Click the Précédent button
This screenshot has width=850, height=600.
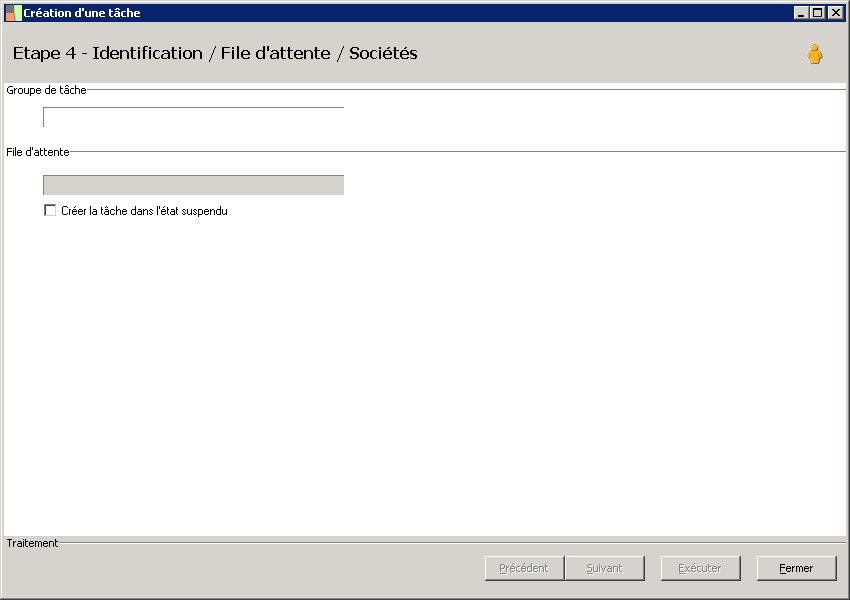524,568
